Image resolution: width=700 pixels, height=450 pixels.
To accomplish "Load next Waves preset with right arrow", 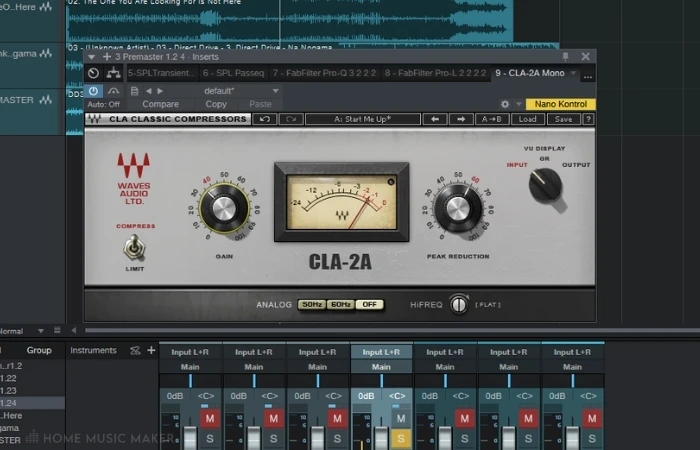I will (x=461, y=119).
